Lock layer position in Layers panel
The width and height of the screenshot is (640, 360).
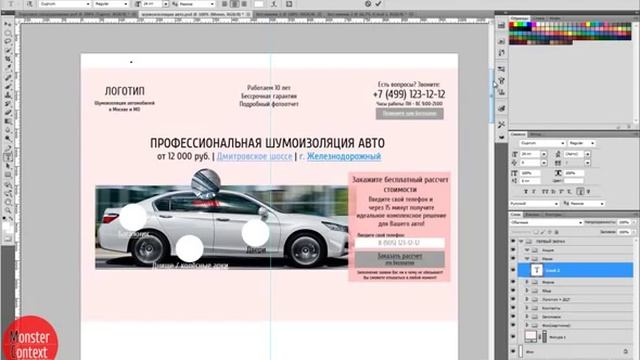tap(549, 232)
